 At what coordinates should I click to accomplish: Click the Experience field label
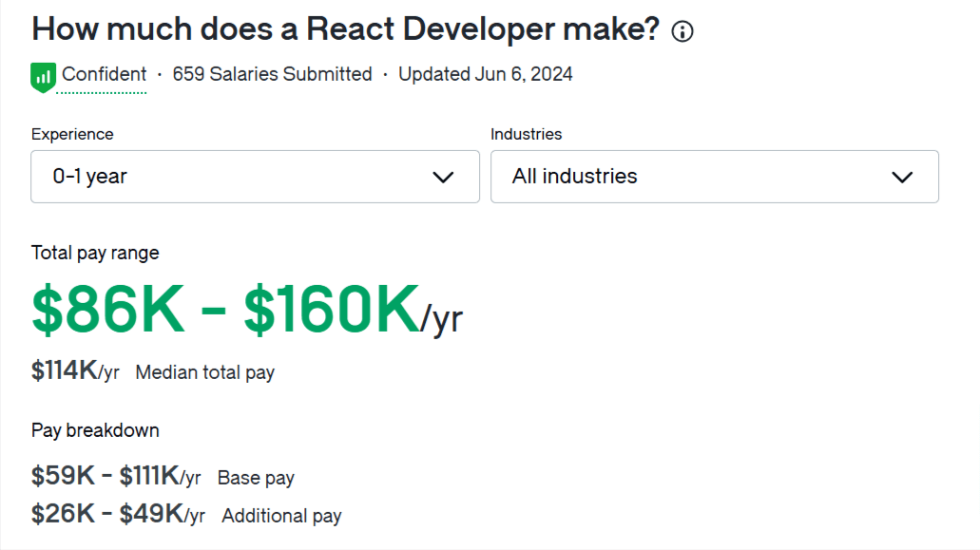coord(72,134)
